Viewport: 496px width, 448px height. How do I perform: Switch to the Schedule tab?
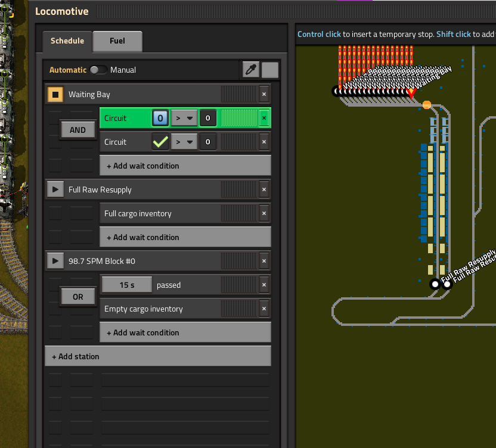pyautogui.click(x=67, y=41)
